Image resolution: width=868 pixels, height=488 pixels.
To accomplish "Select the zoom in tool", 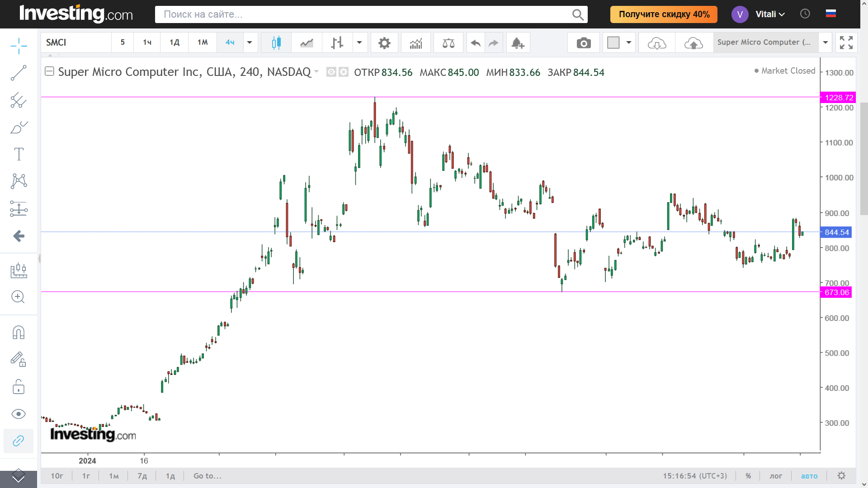I will 18,297.
